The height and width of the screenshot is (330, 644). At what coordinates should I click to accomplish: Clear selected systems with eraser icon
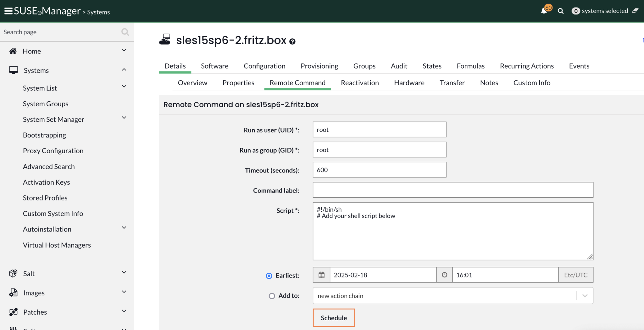(x=635, y=11)
